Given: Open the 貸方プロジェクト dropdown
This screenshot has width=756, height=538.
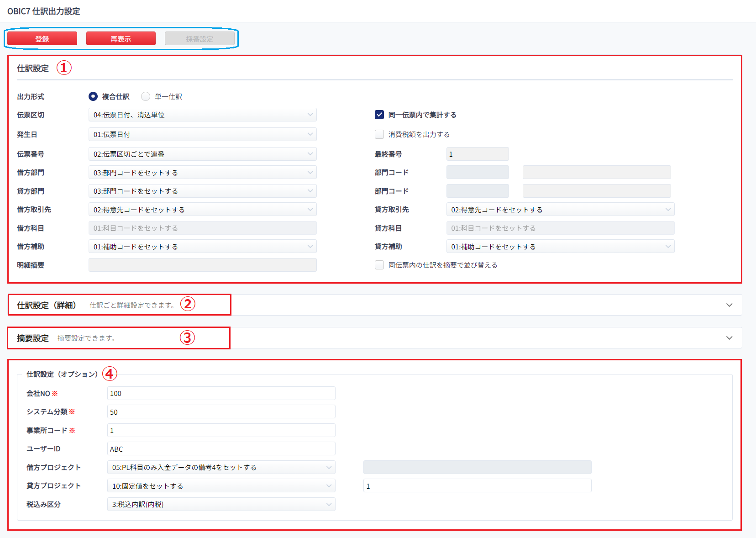Looking at the screenshot, I should (x=220, y=485).
